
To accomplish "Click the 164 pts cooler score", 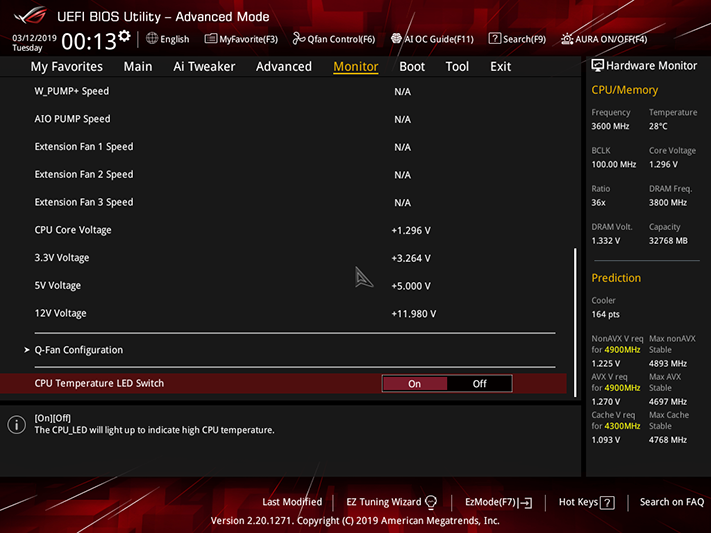I will point(605,314).
